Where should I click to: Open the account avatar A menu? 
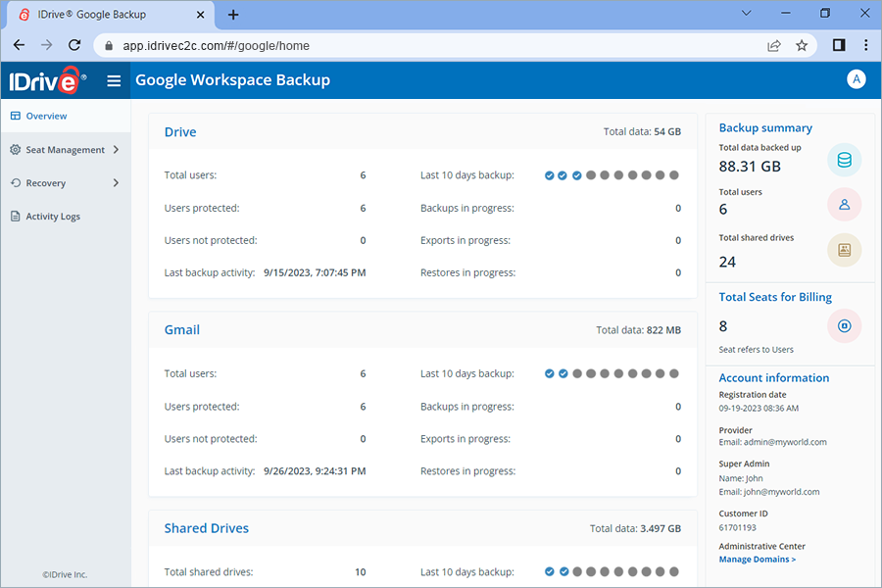coord(856,79)
